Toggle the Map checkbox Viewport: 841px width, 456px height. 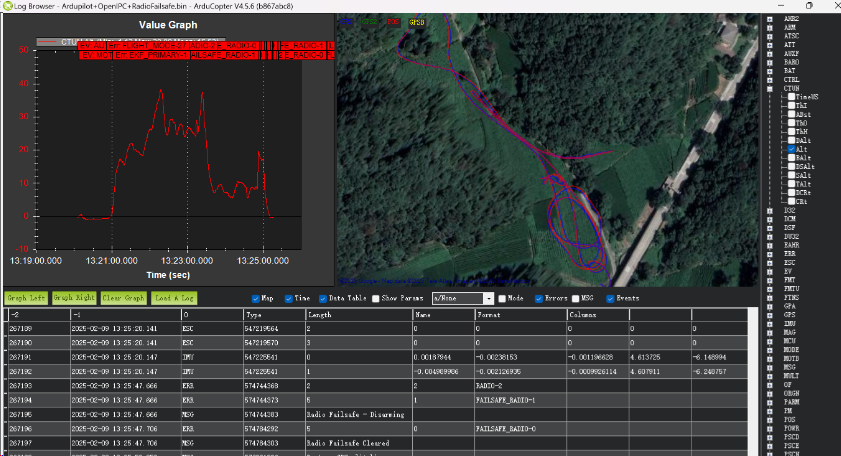(x=256, y=298)
